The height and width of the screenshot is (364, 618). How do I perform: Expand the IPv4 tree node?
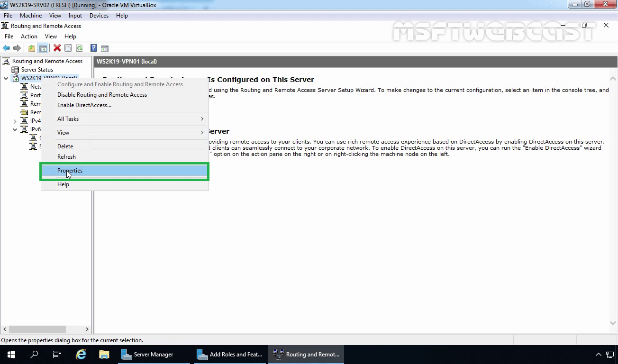point(15,121)
